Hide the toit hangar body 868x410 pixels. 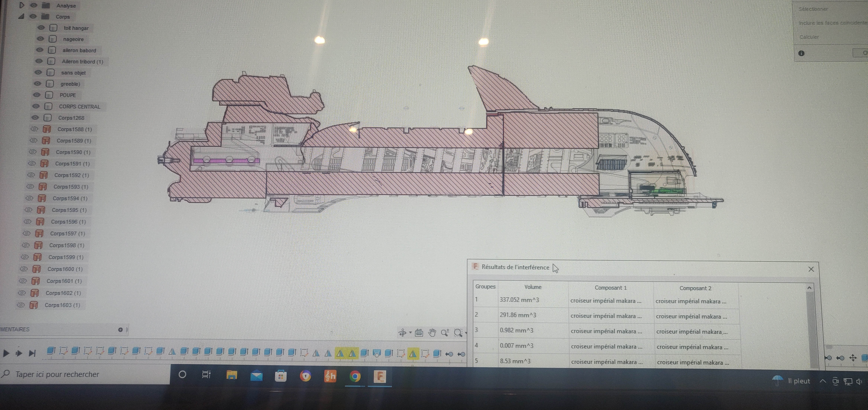pyautogui.click(x=41, y=28)
